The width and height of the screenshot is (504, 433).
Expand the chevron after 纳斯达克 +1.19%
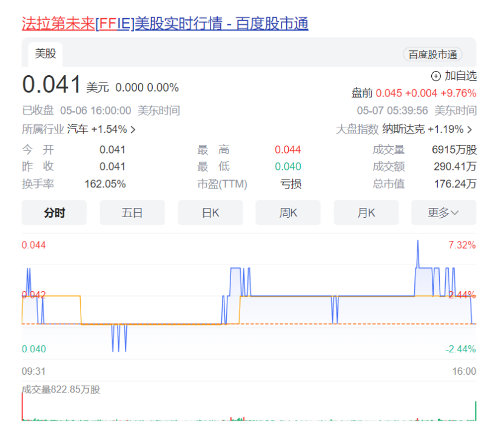[x=469, y=130]
